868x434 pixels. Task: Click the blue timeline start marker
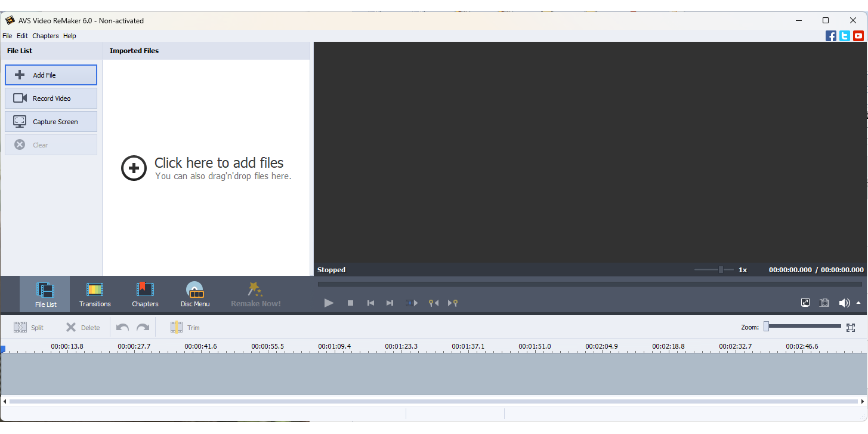pyautogui.click(x=3, y=349)
